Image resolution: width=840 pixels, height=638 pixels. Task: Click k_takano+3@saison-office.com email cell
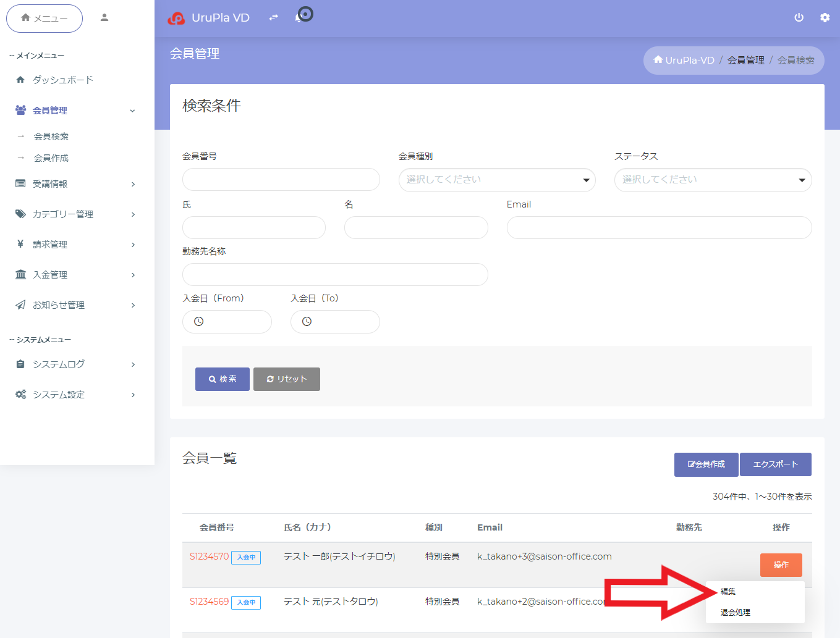coord(545,556)
